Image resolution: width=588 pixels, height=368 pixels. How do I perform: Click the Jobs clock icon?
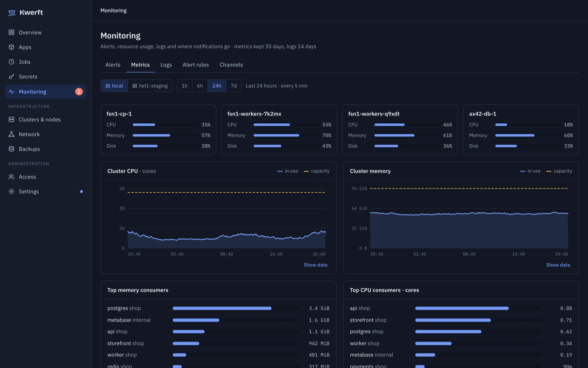pyautogui.click(x=11, y=62)
